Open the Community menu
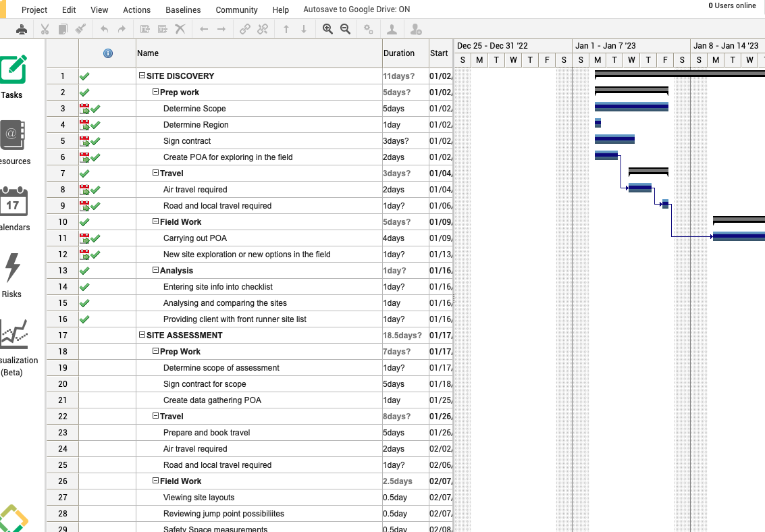 point(236,9)
